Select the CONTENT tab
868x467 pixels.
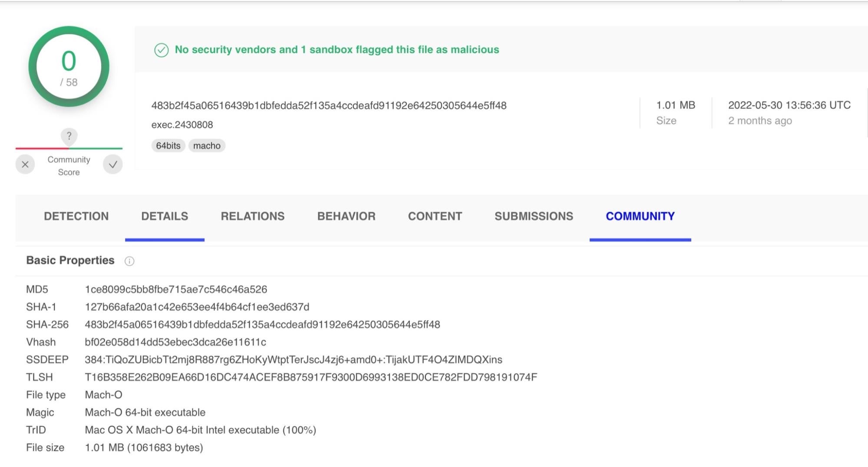[x=435, y=216]
